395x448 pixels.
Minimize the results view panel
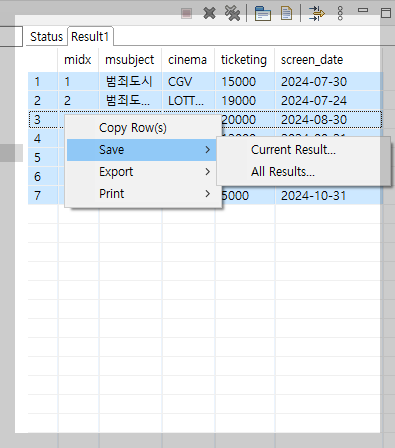tap(363, 10)
